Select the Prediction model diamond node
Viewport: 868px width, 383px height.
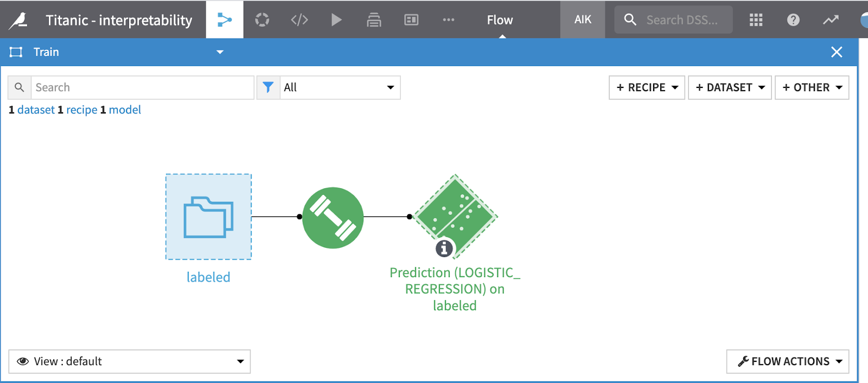(455, 216)
